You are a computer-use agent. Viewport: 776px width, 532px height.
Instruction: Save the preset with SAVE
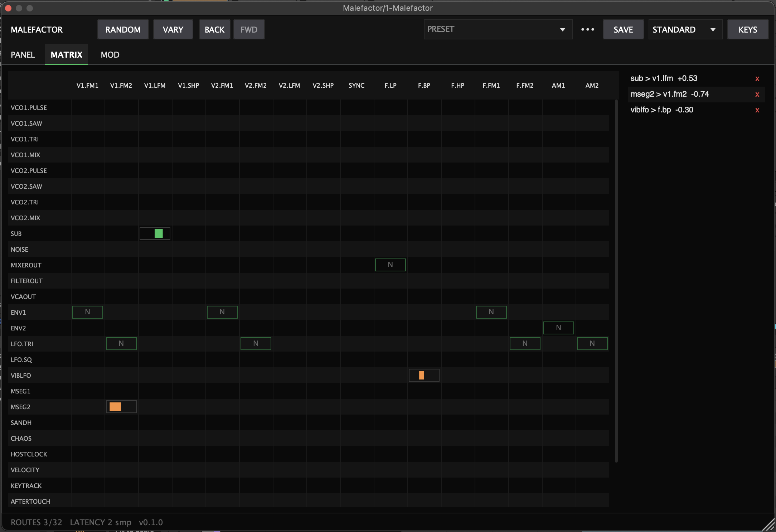pyautogui.click(x=624, y=29)
